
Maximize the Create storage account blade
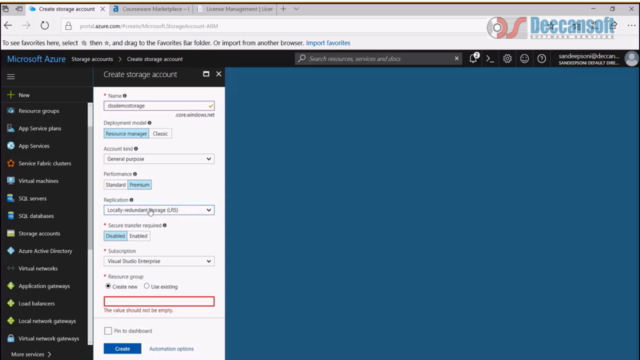(x=206, y=74)
